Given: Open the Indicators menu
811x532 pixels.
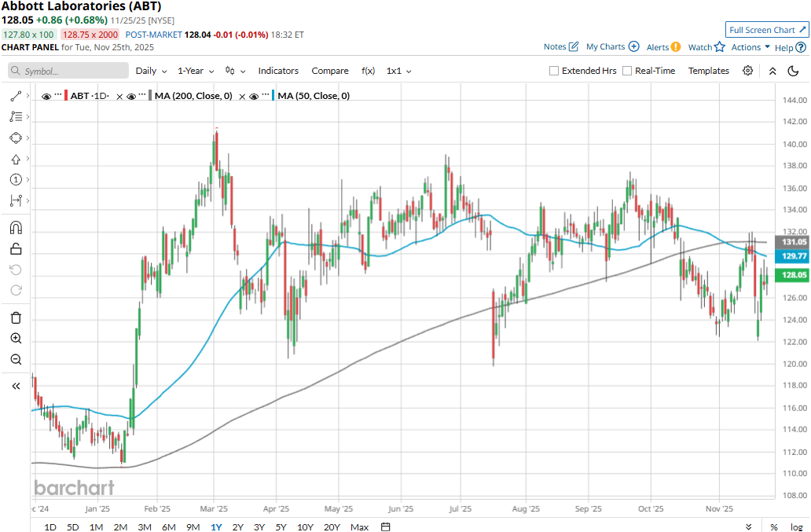Looking at the screenshot, I should [x=278, y=71].
